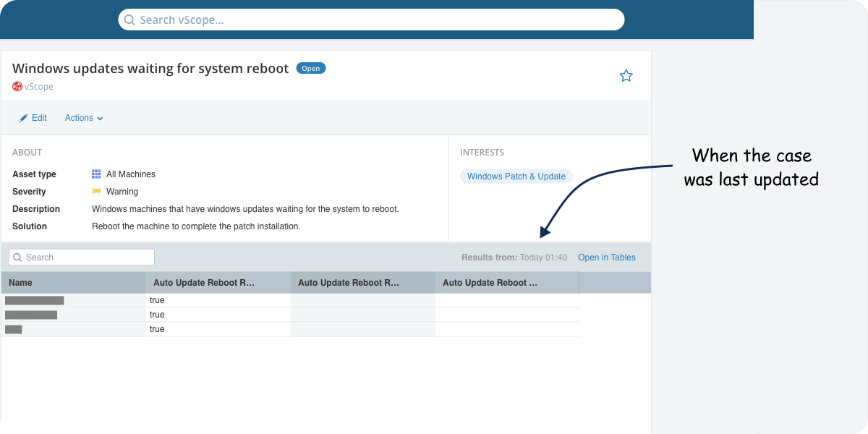Screen dimensions: 868x434
Task: Click the vScope logo icon under title
Action: [17, 87]
